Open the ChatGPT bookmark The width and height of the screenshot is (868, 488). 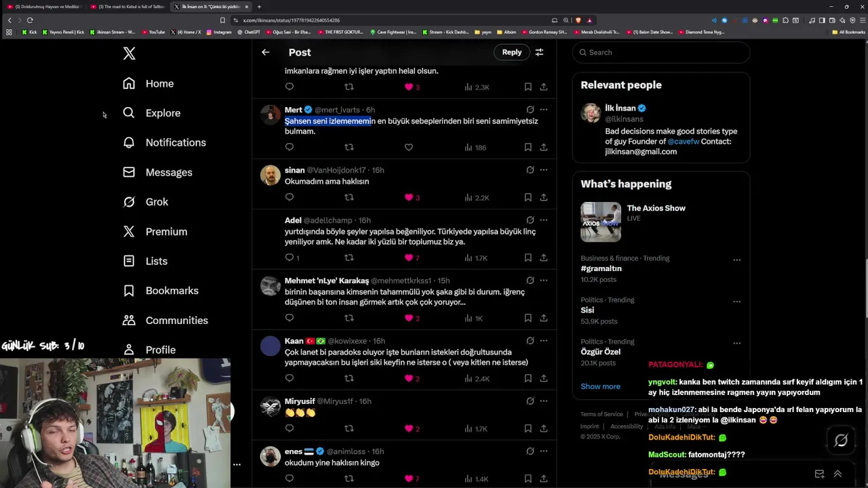pos(248,32)
